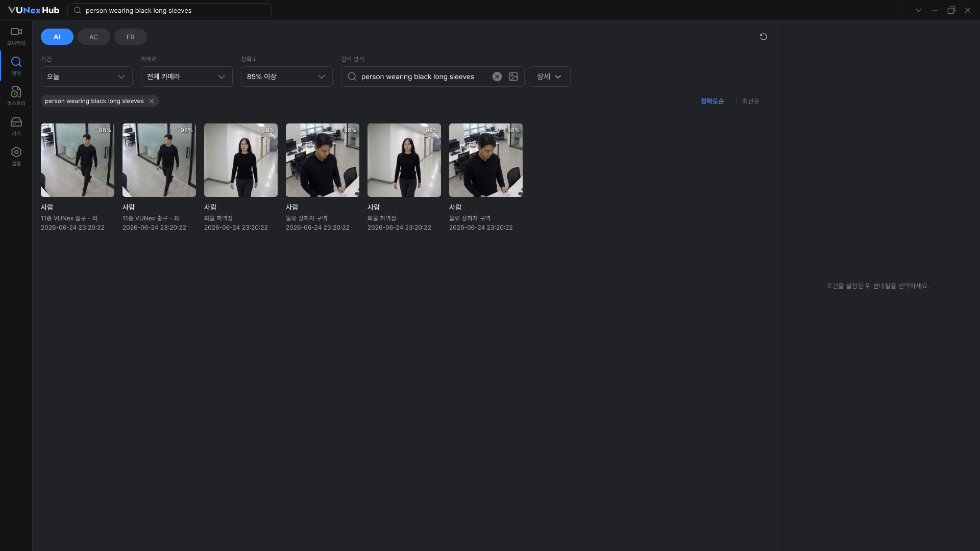
Task: Clear the search method text field
Action: (497, 77)
